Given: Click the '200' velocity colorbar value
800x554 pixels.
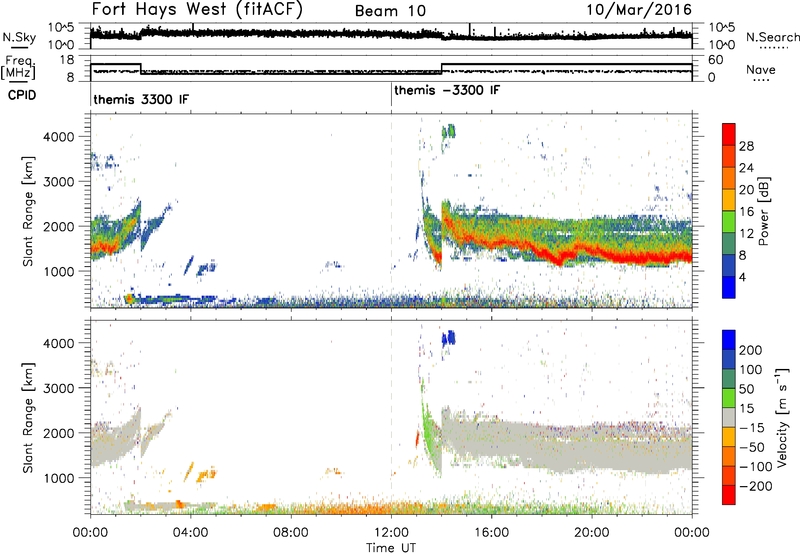Looking at the screenshot, I should [x=751, y=350].
